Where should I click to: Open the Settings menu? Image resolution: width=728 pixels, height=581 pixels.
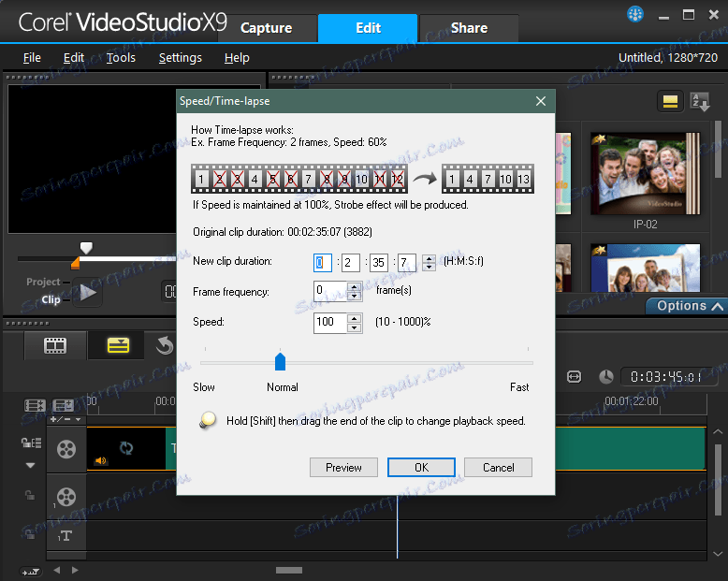pos(181,58)
